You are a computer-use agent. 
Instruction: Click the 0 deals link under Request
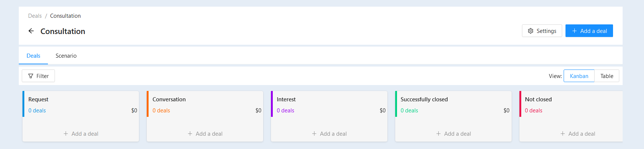tap(37, 111)
